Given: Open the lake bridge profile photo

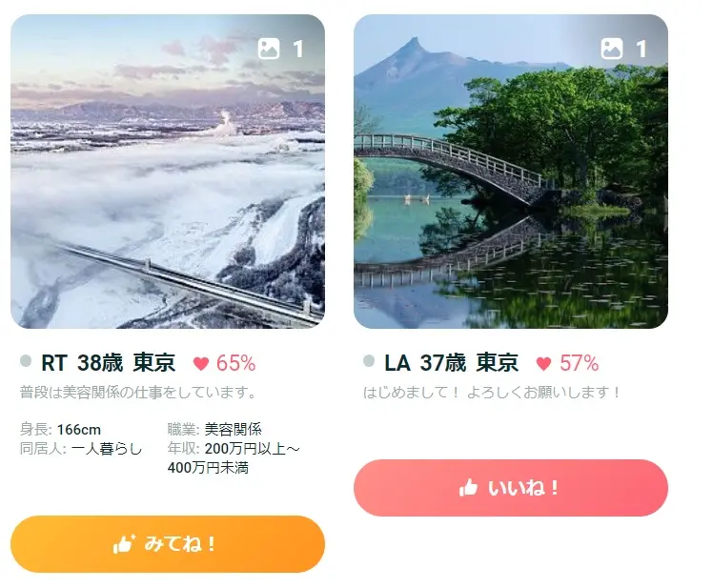Looking at the screenshot, I should [x=511, y=172].
